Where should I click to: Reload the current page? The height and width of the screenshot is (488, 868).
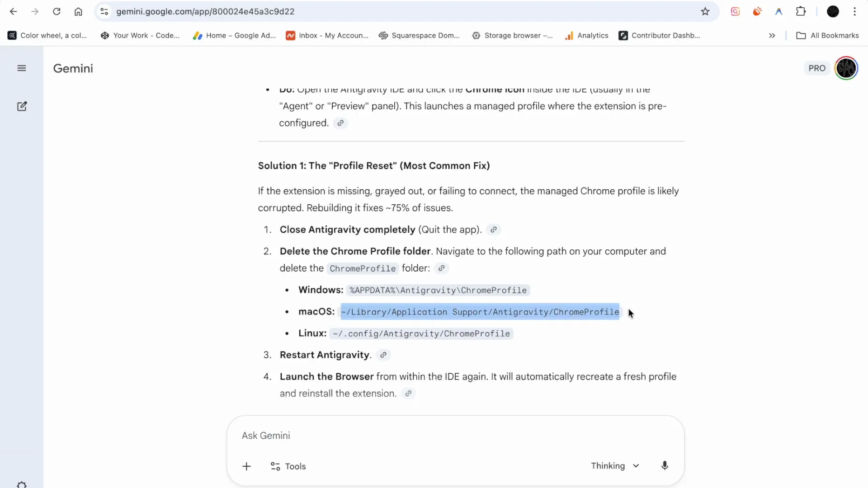pyautogui.click(x=57, y=11)
